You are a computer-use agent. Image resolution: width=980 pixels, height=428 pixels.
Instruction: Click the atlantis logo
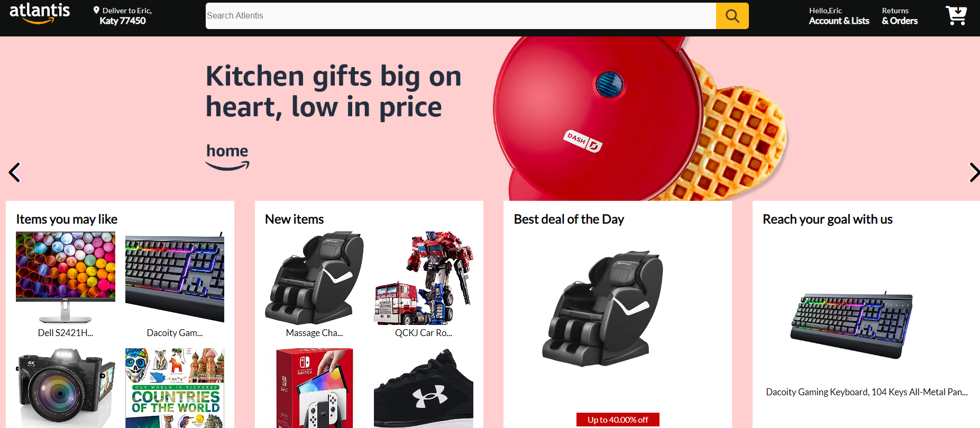pyautogui.click(x=40, y=14)
